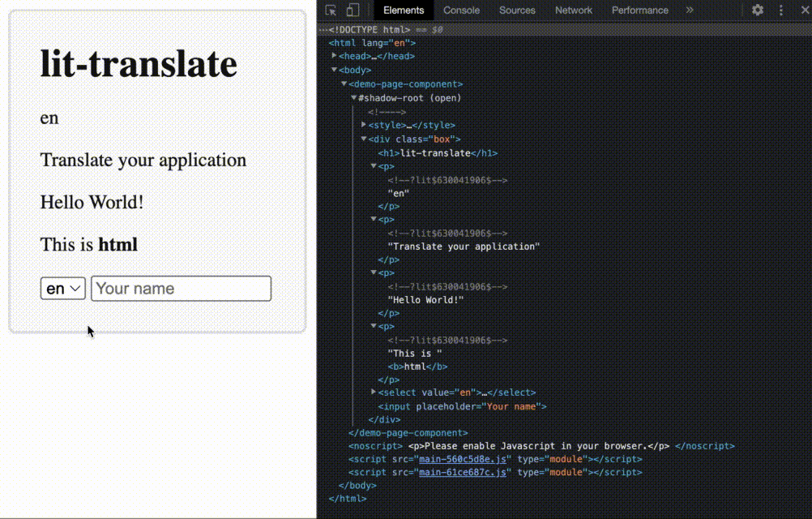
Task: Open the Performance tab
Action: tap(639, 11)
